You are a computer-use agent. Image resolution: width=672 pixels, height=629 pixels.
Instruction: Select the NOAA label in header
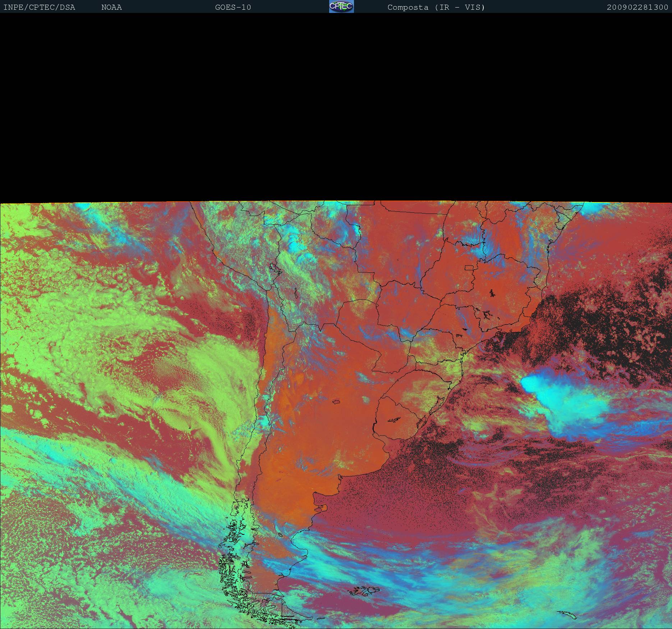coord(112,8)
